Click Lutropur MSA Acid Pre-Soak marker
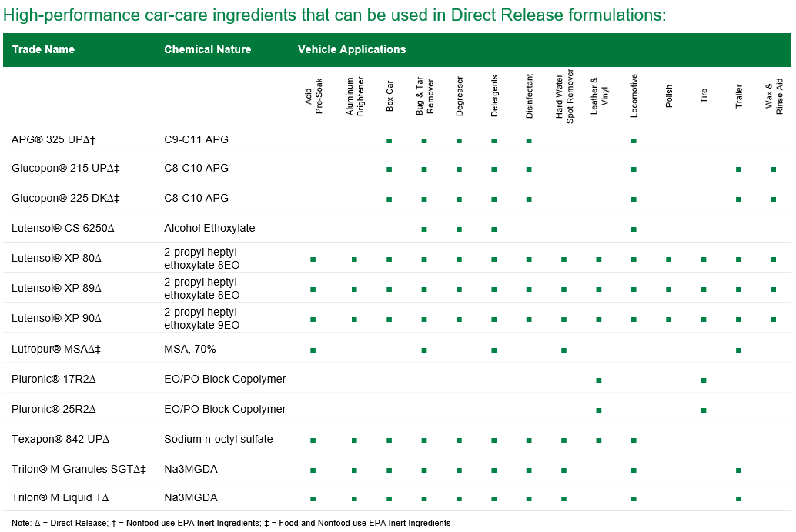This screenshot has width=796, height=532. [x=313, y=350]
